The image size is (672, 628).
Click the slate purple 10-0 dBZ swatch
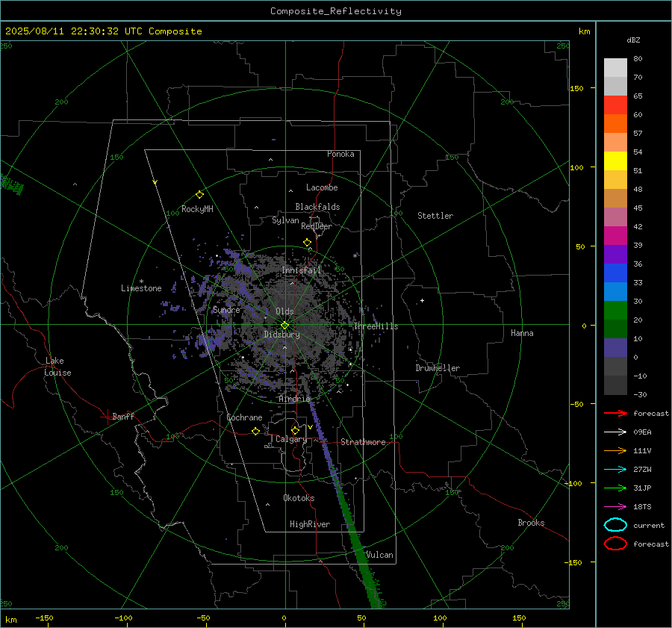coord(615,348)
